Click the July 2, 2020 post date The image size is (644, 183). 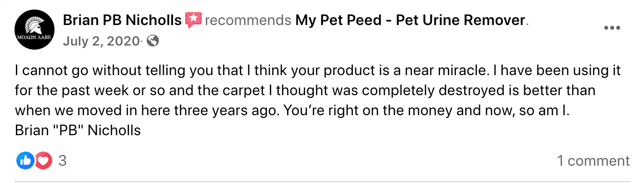point(101,41)
